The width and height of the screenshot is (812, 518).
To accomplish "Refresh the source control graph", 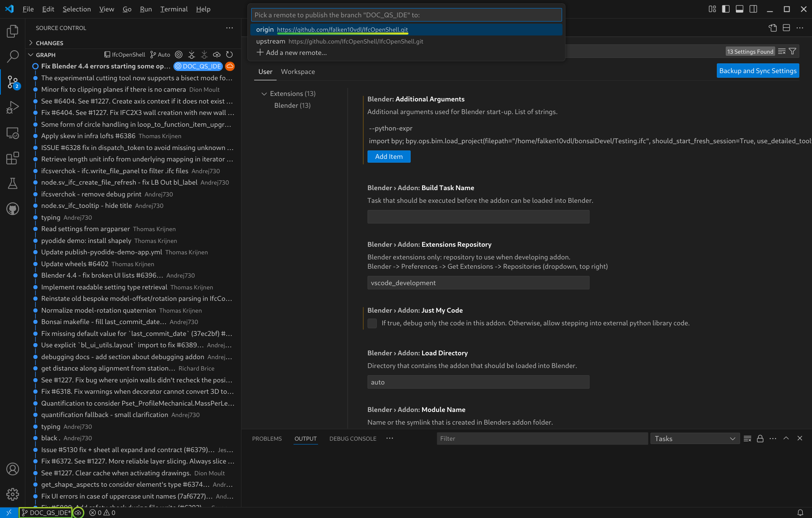I will (x=230, y=55).
